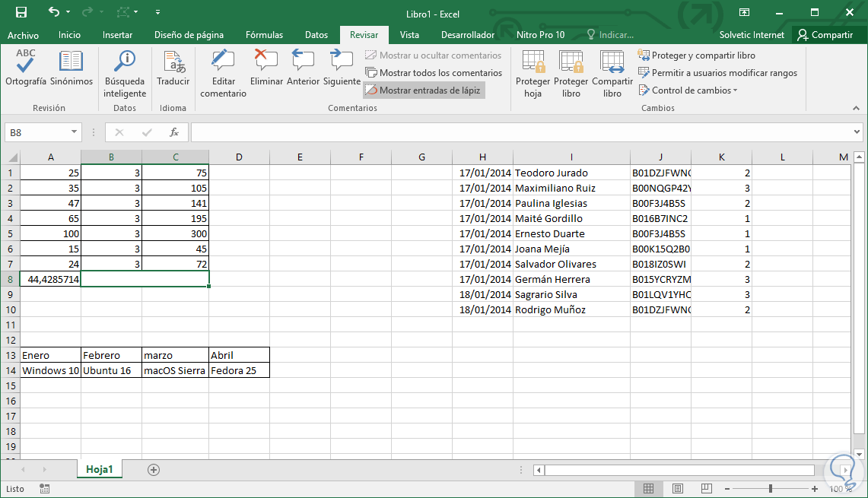The height and width of the screenshot is (498, 868).
Task: Click the Select All corner triangle
Action: click(11, 157)
